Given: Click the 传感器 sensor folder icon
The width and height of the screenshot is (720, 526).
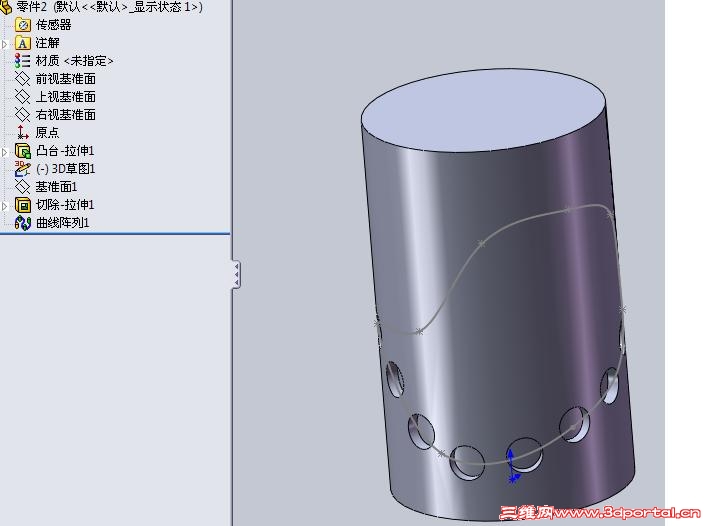Looking at the screenshot, I should click(22, 25).
